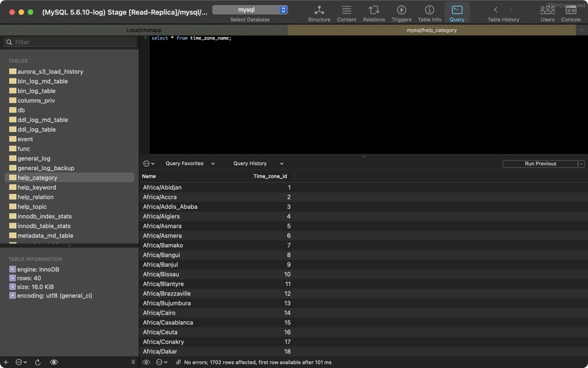Click the sidebar resize handle icon
This screenshot has height=368, width=588.
tap(133, 362)
